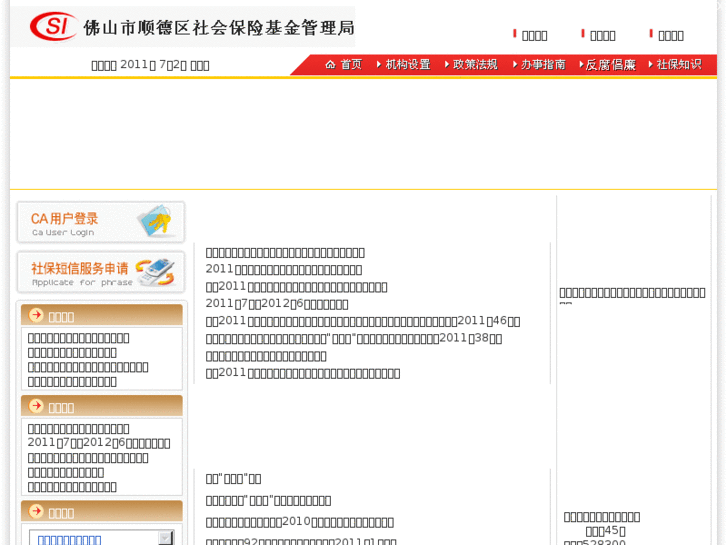Open the dropdown arrow at sidebar bottom
Image resolution: width=727 pixels, height=545 pixels.
166,538
